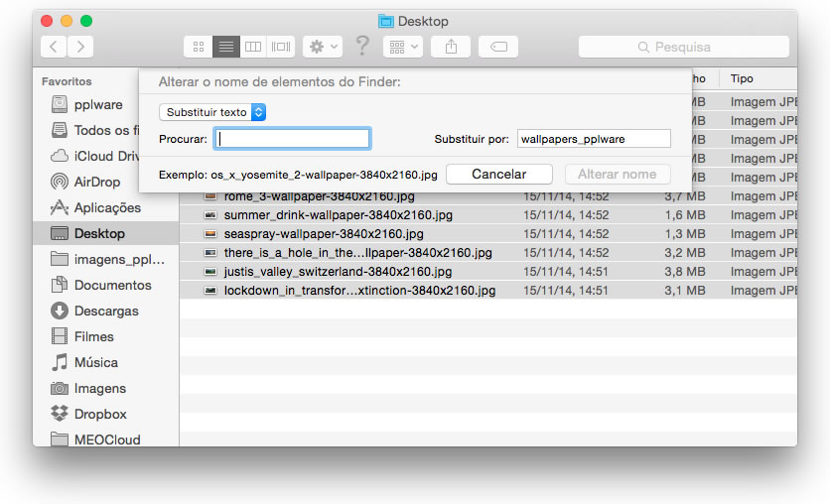The width and height of the screenshot is (830, 504).
Task: Select Desktop in the sidebar
Action: click(106, 233)
